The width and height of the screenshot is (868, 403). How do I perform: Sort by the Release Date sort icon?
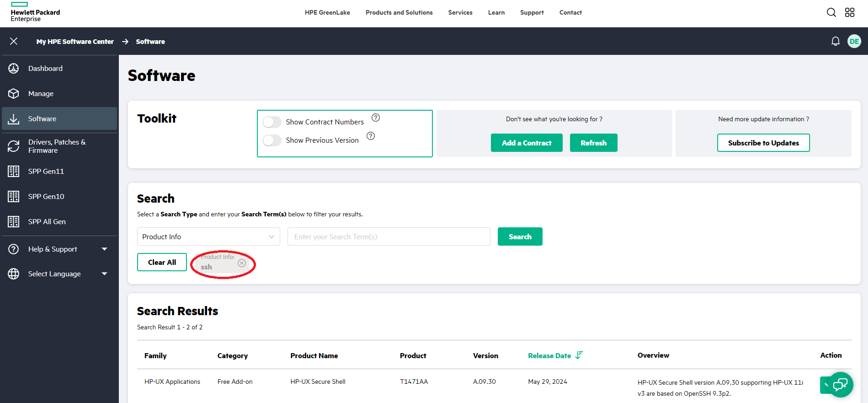click(x=579, y=355)
